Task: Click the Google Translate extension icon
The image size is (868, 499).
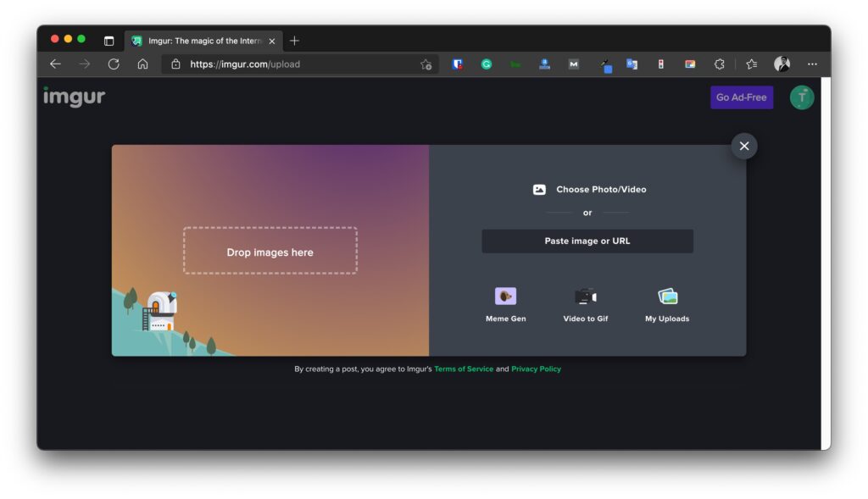Action: click(632, 64)
